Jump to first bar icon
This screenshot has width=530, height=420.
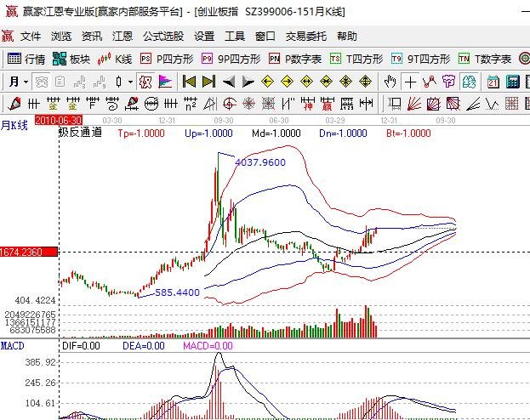(189, 82)
